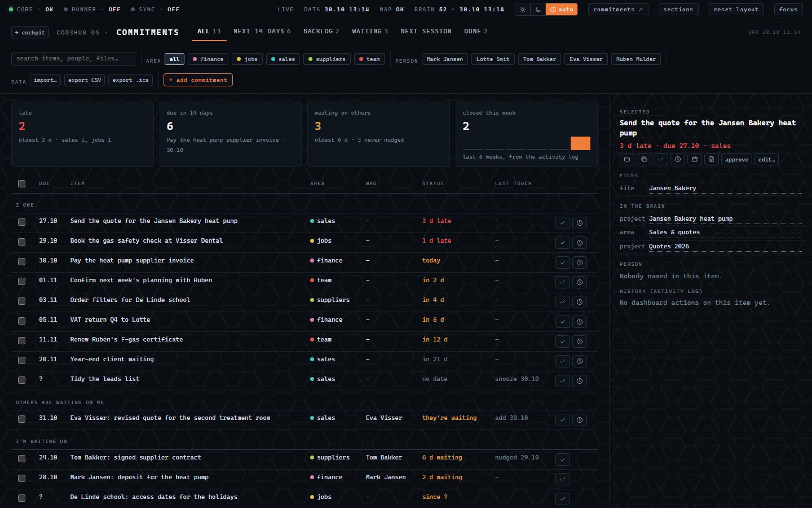Switch to the NEXT 14 DAYS tab
The width and height of the screenshot is (812, 508).
[262, 32]
